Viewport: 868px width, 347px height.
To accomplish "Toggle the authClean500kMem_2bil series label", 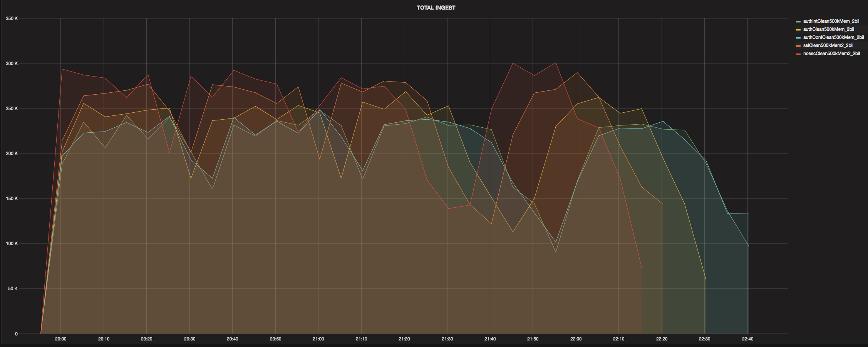I will (828, 29).
